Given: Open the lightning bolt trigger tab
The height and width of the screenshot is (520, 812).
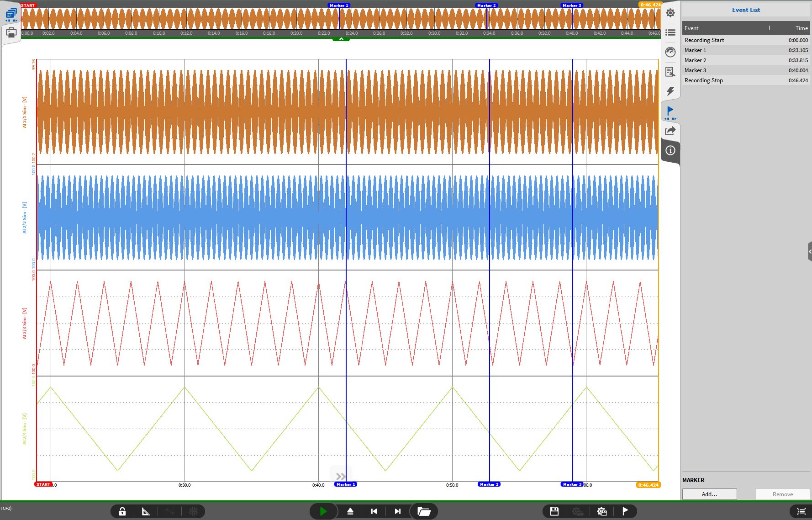Looking at the screenshot, I should click(670, 91).
